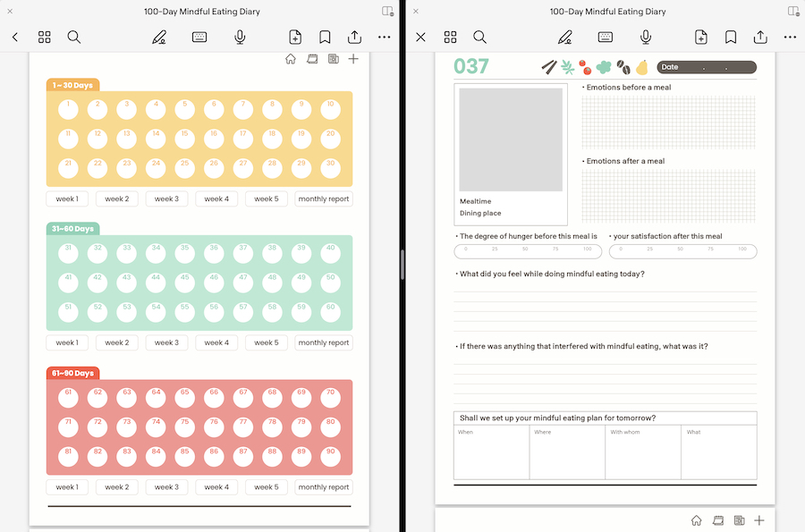Open split view options in right pane
Image resolution: width=805 pixels, height=532 pixels.
click(x=793, y=12)
